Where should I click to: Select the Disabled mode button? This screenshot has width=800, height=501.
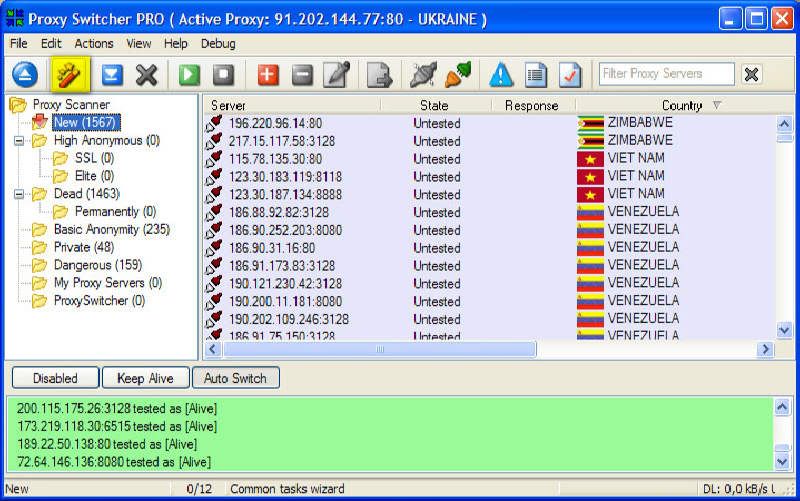[55, 379]
